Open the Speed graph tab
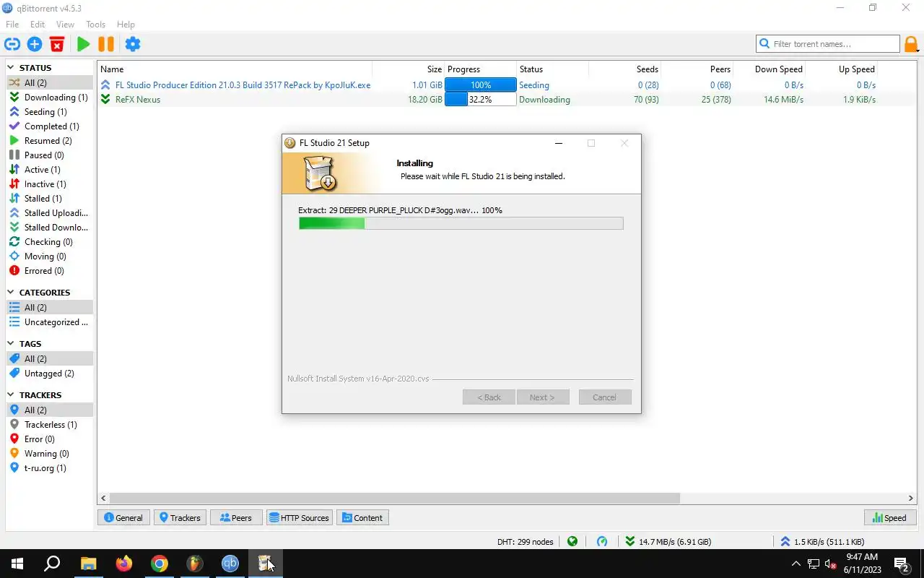Screen dimensions: 924x578 (x=889, y=518)
